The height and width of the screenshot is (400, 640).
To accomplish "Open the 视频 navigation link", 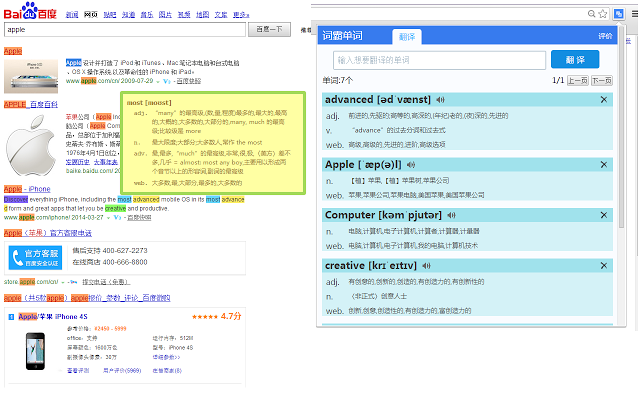I will pos(184,15).
